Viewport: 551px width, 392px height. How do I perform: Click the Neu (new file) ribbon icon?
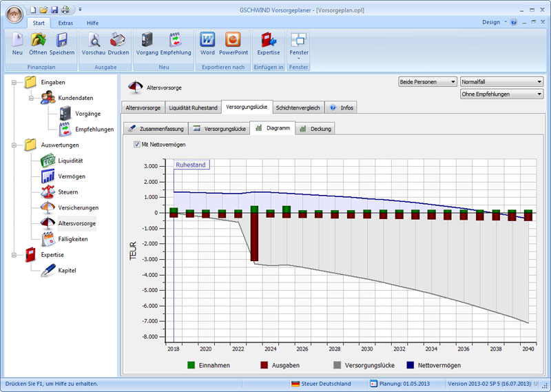[x=17, y=42]
